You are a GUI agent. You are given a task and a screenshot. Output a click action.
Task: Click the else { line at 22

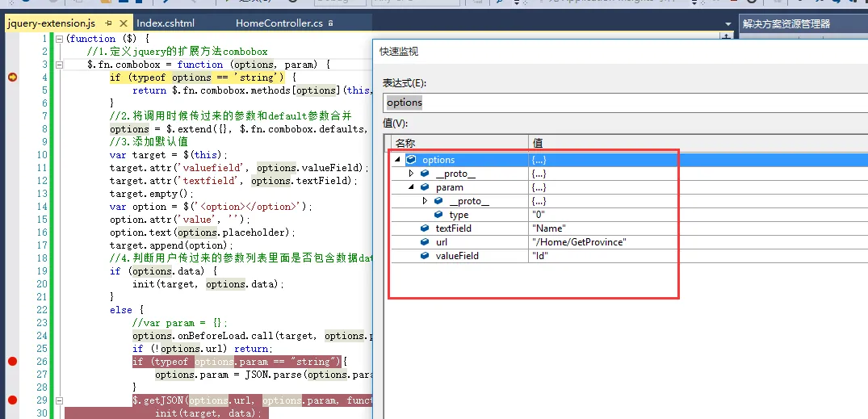(x=127, y=310)
